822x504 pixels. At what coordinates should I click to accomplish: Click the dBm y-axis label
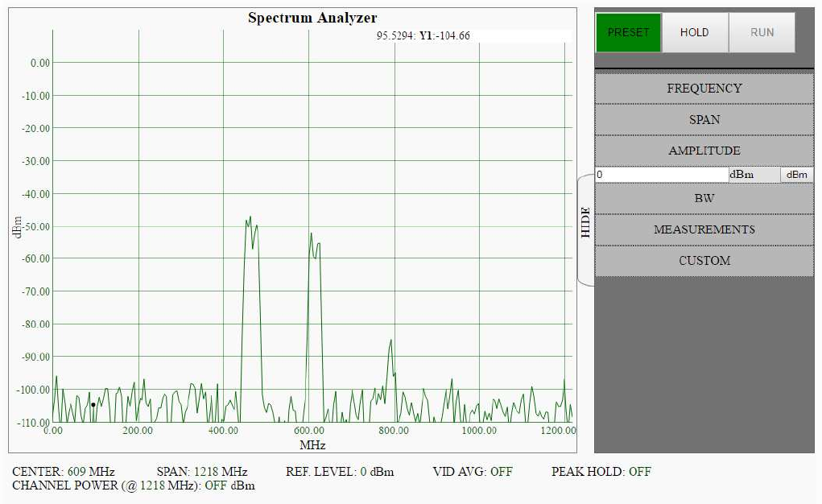point(17,227)
